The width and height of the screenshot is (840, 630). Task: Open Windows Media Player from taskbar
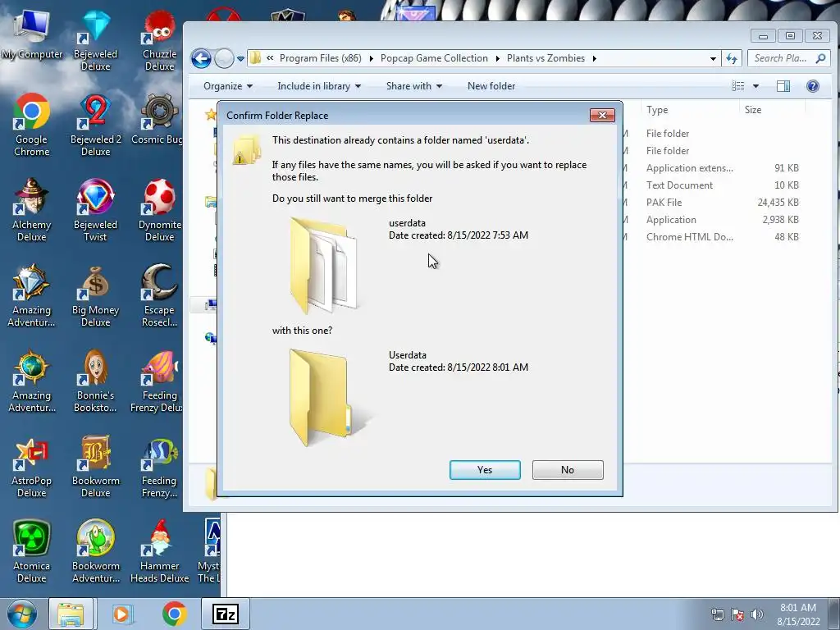tap(122, 614)
